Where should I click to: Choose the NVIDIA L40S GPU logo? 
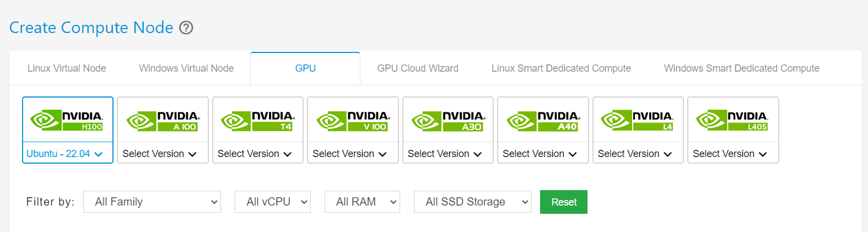pyautogui.click(x=733, y=120)
